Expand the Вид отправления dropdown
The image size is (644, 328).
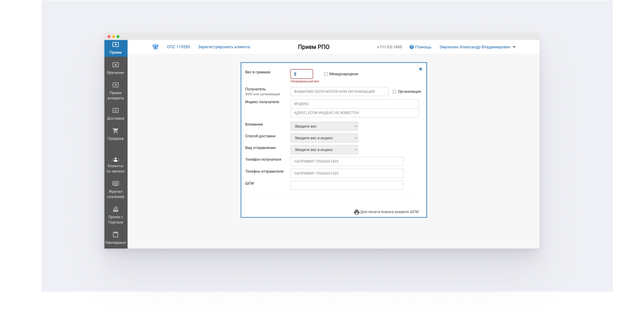click(324, 150)
